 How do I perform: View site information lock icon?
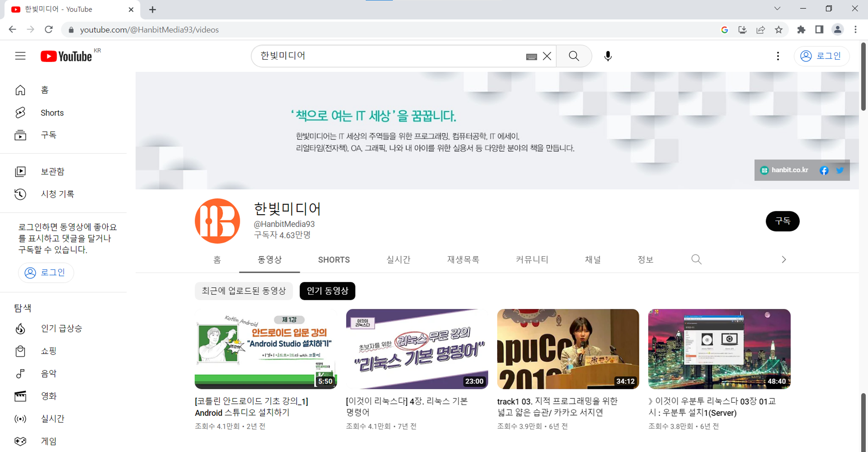71,30
